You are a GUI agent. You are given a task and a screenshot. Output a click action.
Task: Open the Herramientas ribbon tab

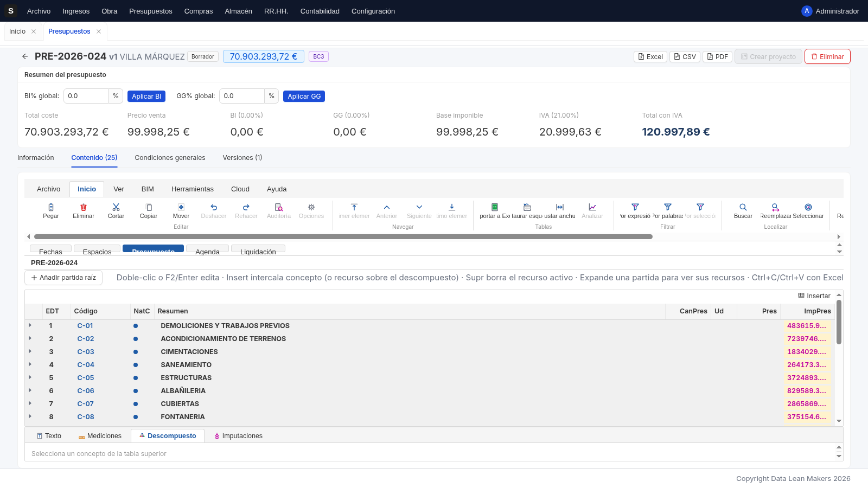(193, 189)
